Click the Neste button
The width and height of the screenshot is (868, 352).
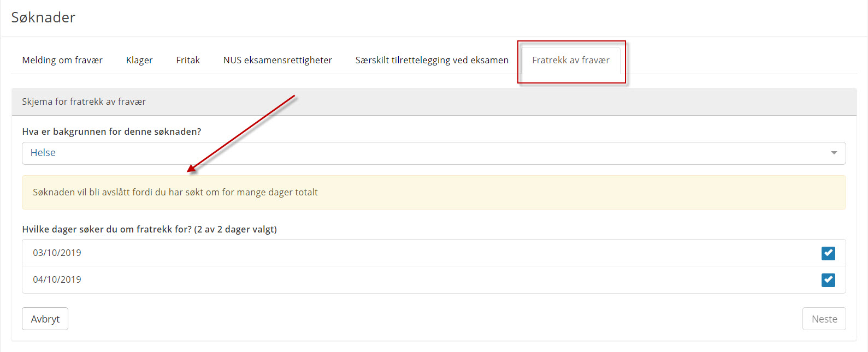tap(824, 319)
